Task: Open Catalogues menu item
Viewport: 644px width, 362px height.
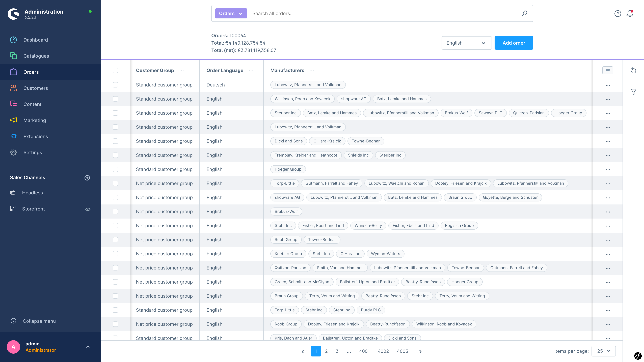Action: [x=50, y=56]
